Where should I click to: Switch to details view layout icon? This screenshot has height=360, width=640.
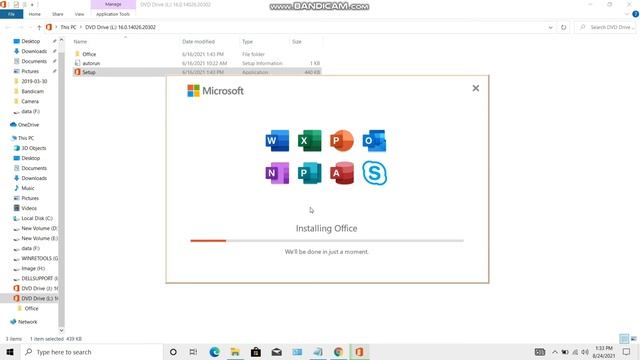[x=624, y=339]
